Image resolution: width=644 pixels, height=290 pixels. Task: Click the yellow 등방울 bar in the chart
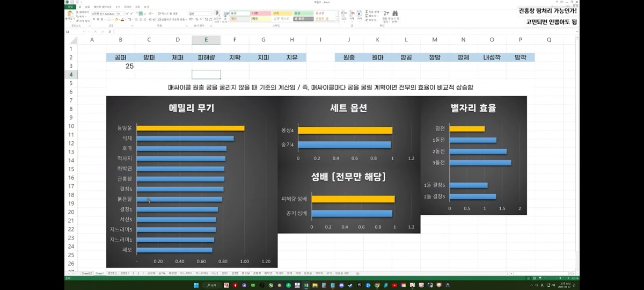click(x=190, y=128)
